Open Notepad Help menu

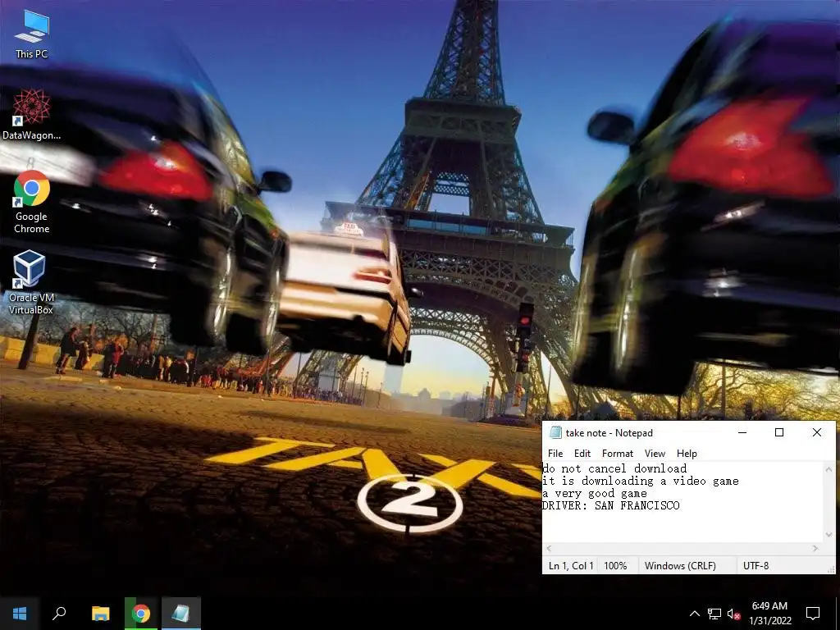[687, 453]
